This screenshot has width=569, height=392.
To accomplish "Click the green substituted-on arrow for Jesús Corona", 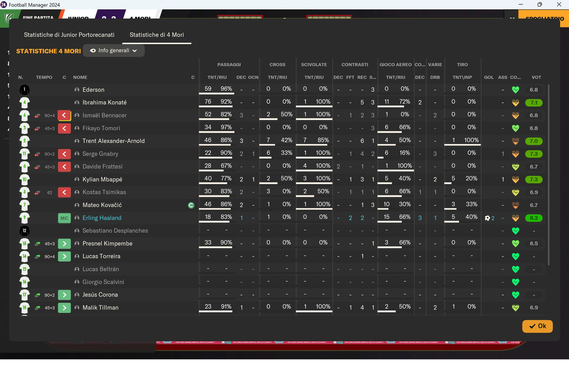I will 64,294.
